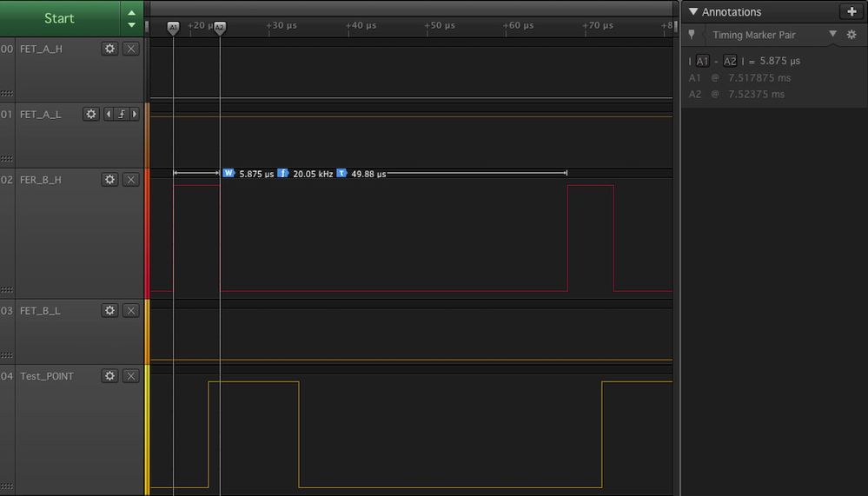
Task: Remove the FET_B_L channel with its X
Action: pyautogui.click(x=130, y=311)
